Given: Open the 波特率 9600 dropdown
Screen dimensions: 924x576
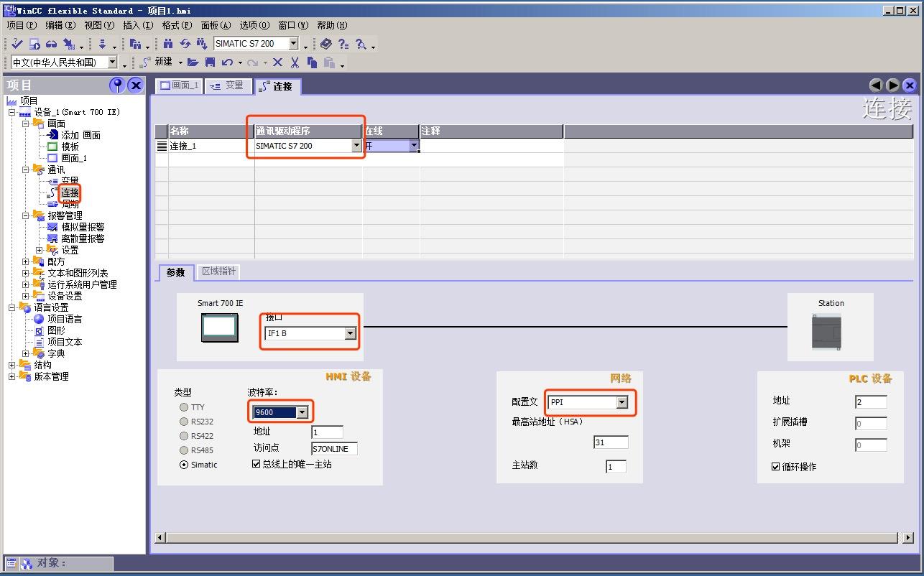Looking at the screenshot, I should click(302, 412).
